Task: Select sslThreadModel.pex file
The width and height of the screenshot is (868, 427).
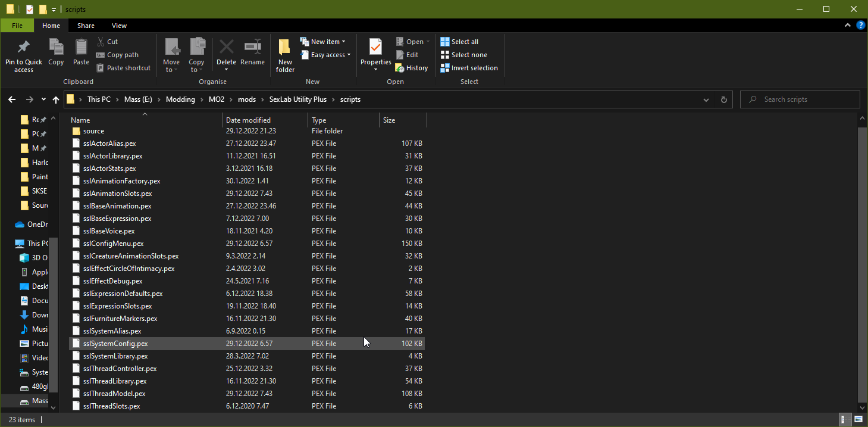Action: [246, 394]
